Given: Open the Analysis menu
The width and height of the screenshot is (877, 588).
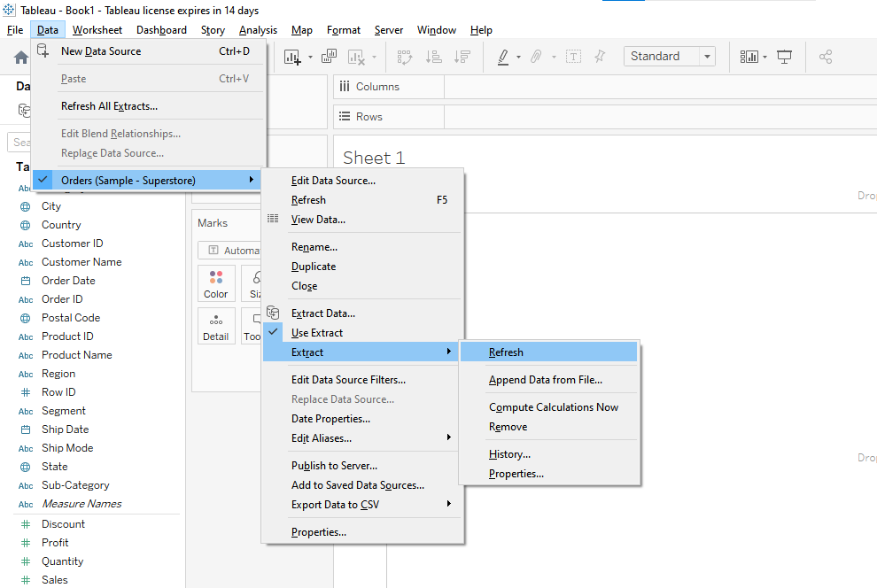Looking at the screenshot, I should [258, 30].
